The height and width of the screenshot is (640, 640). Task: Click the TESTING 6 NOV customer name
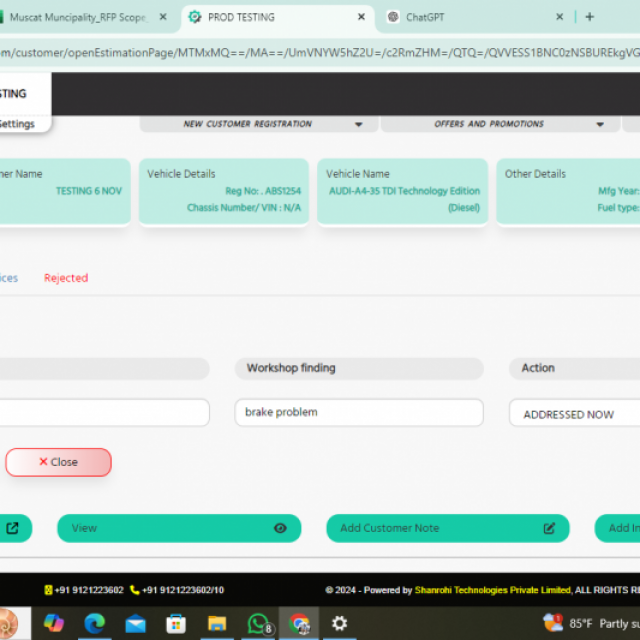point(89,191)
